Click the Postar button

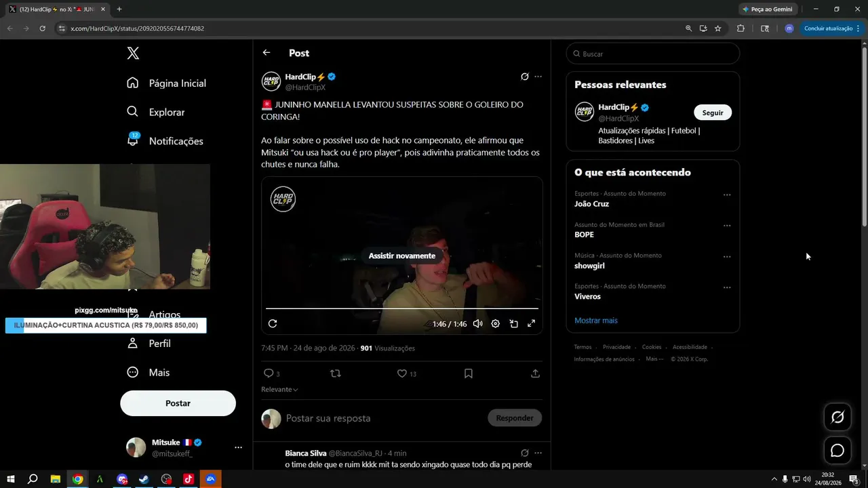pyautogui.click(x=178, y=403)
